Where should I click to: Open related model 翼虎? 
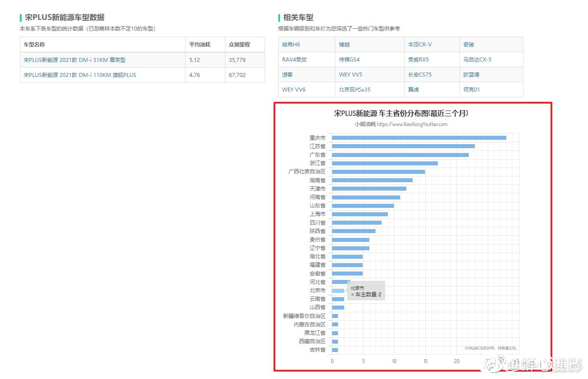pos(413,90)
